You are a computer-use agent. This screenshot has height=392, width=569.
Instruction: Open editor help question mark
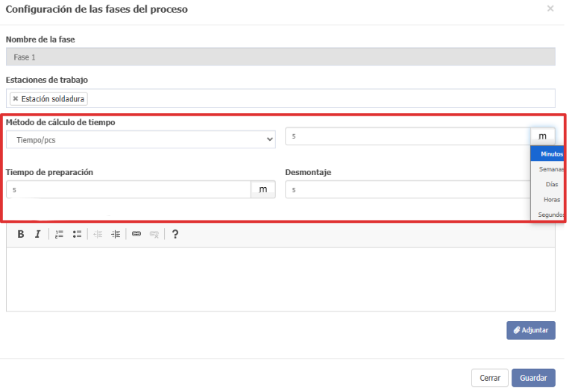click(x=175, y=234)
